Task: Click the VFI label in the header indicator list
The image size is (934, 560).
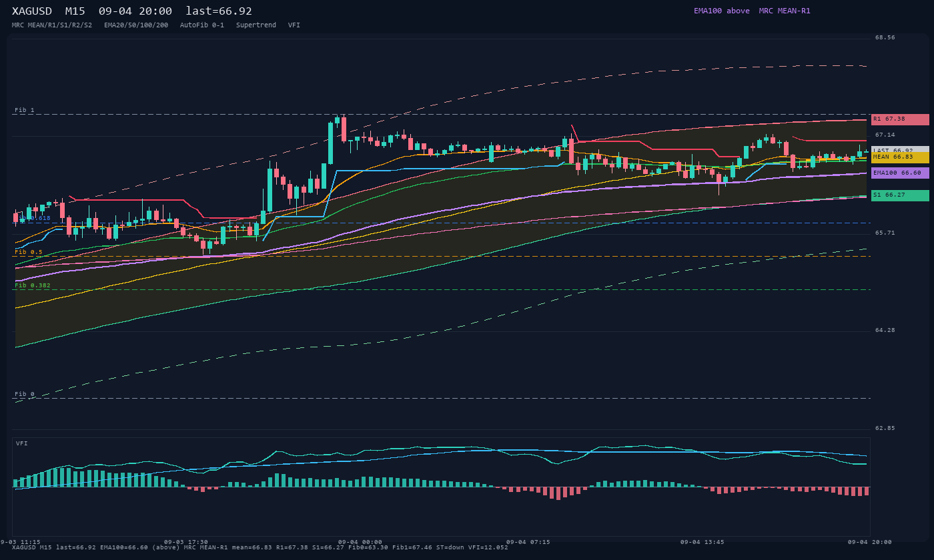Action: coord(294,25)
